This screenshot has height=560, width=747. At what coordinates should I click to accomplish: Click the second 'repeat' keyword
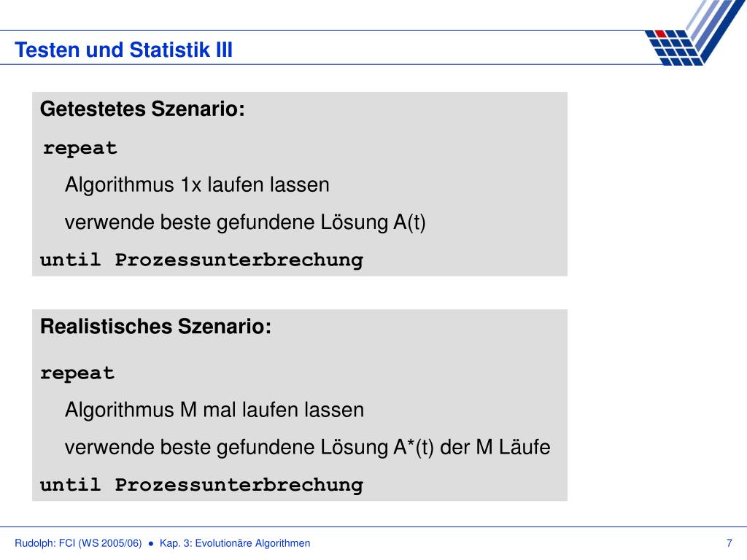[77, 374]
